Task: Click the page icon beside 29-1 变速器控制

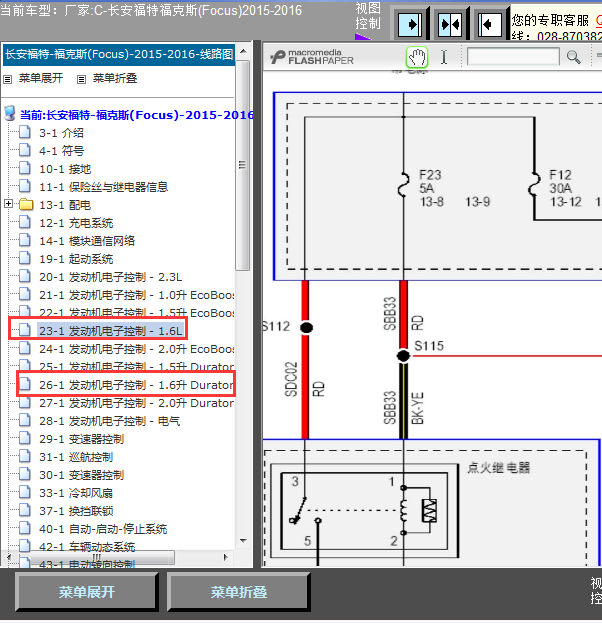Action: point(25,439)
